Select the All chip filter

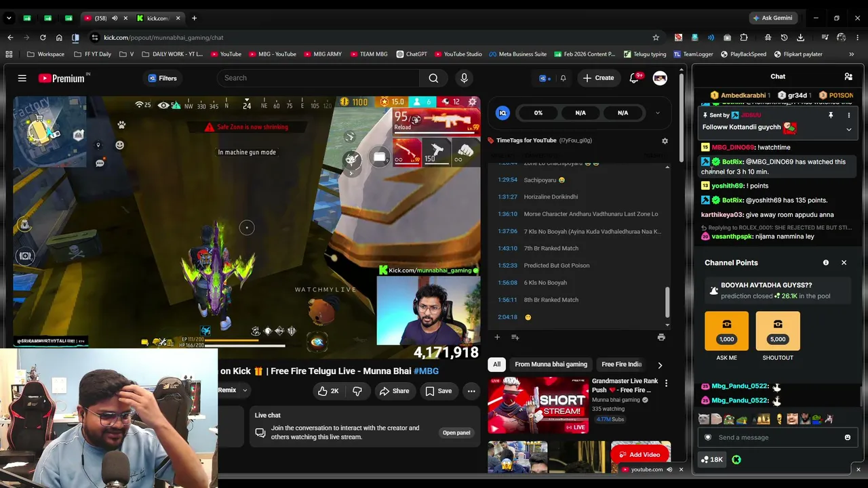(x=496, y=364)
